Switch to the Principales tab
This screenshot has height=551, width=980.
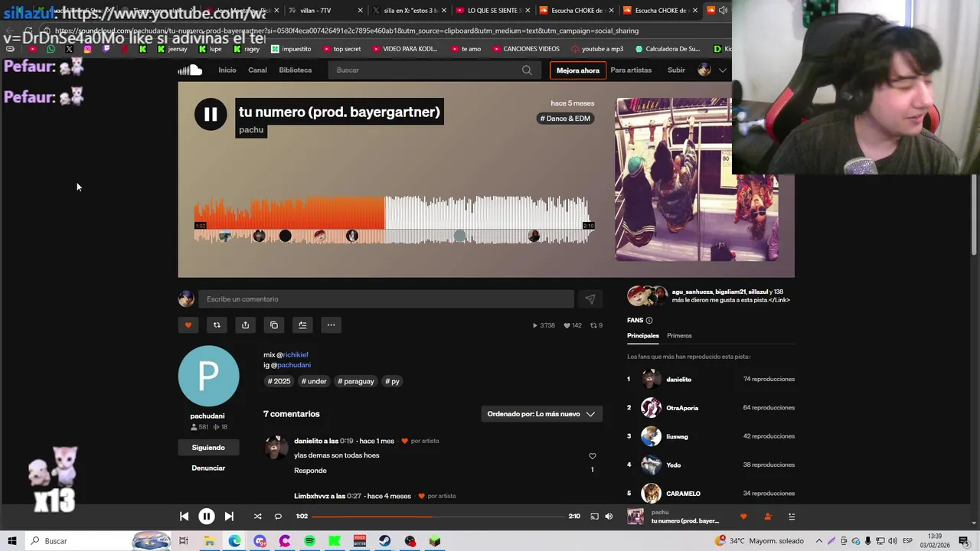pyautogui.click(x=643, y=336)
